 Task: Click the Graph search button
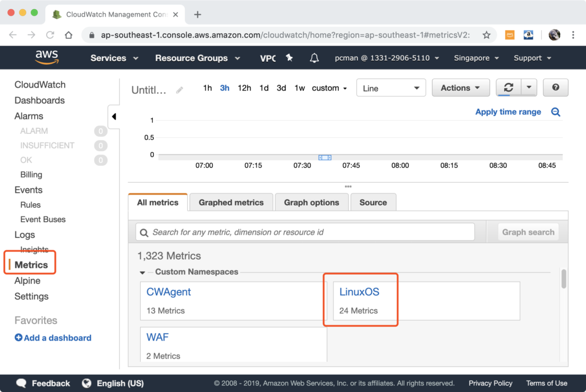[x=528, y=232]
